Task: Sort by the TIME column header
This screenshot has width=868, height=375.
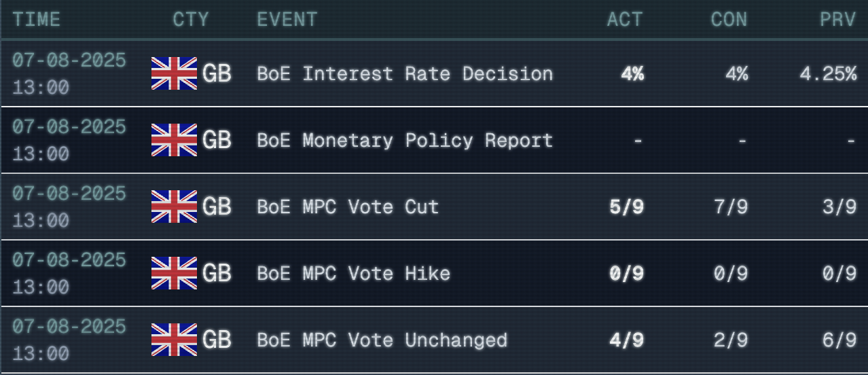Action: point(36,19)
